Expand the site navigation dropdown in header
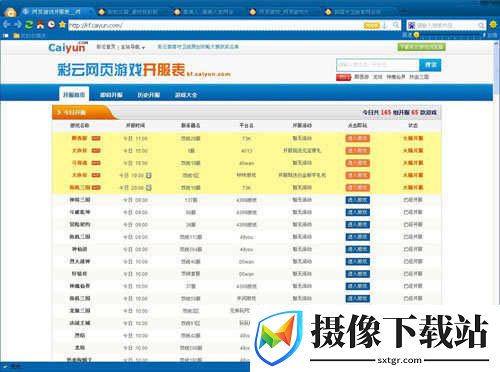 click(x=133, y=47)
